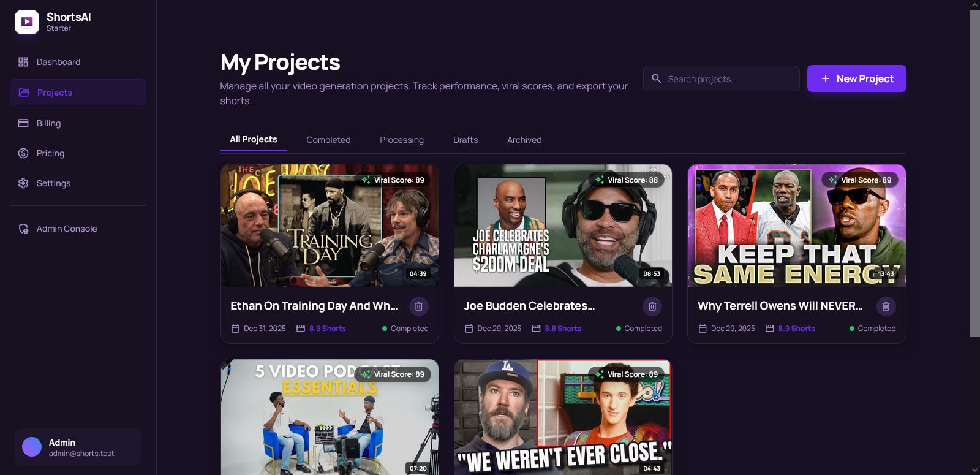Open the 'We Weren't Ever Close' thumbnail
Image resolution: width=980 pixels, height=475 pixels.
click(x=563, y=417)
